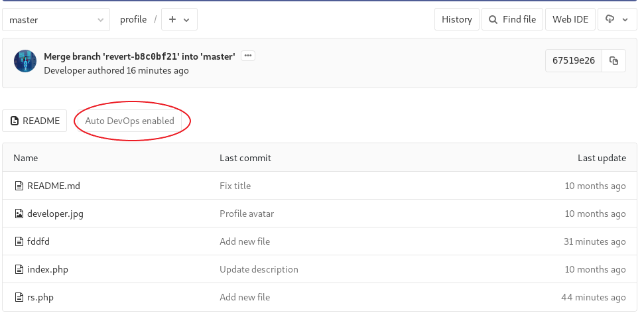
Task: Click the profile breadcrumb link
Action: (x=133, y=20)
